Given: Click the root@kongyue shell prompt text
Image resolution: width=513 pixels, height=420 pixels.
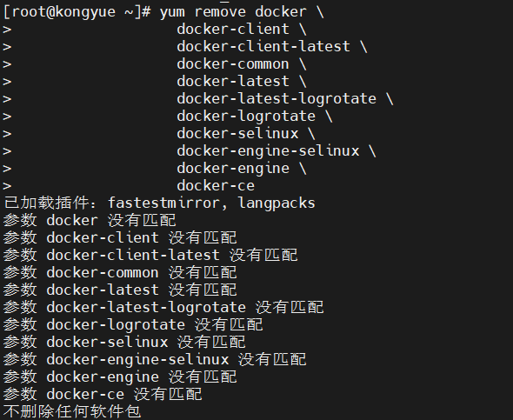Looking at the screenshot, I should 77,12.
